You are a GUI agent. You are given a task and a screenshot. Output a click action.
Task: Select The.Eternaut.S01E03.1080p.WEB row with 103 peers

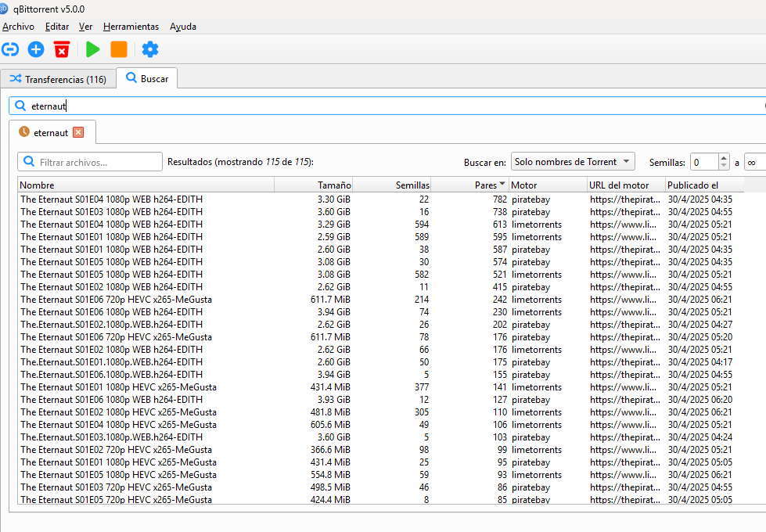pos(381,437)
